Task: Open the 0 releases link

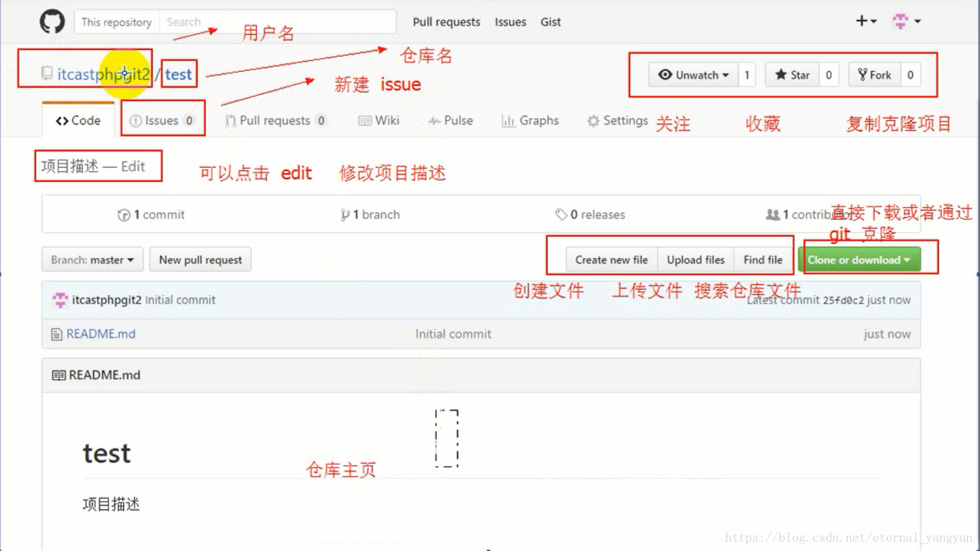Action: point(590,215)
